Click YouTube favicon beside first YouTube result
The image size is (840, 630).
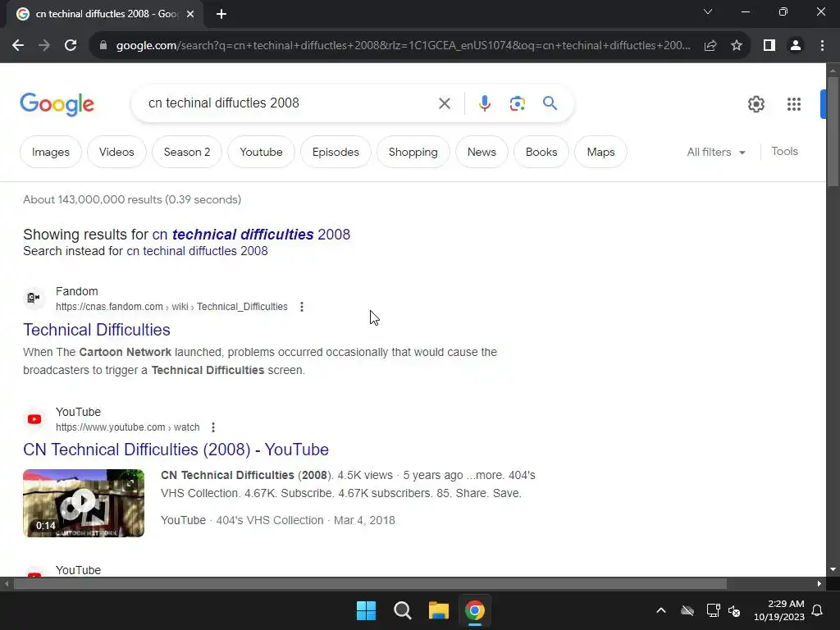point(34,419)
